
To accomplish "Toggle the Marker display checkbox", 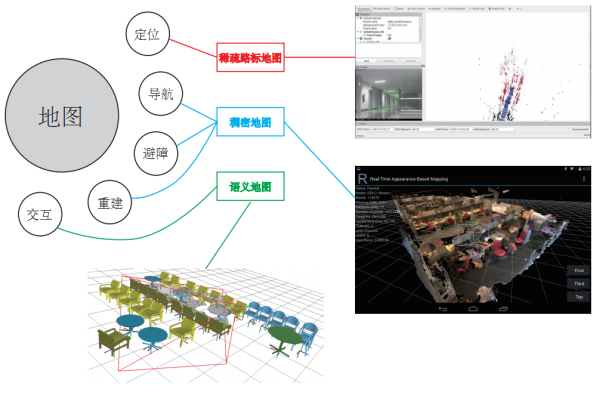I will 389,39.
